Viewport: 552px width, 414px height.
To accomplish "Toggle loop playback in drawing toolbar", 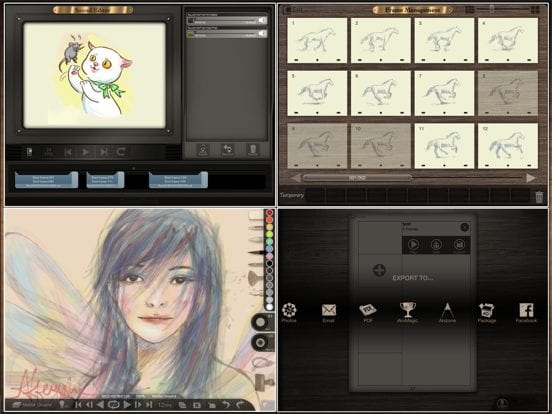I will 113,405.
